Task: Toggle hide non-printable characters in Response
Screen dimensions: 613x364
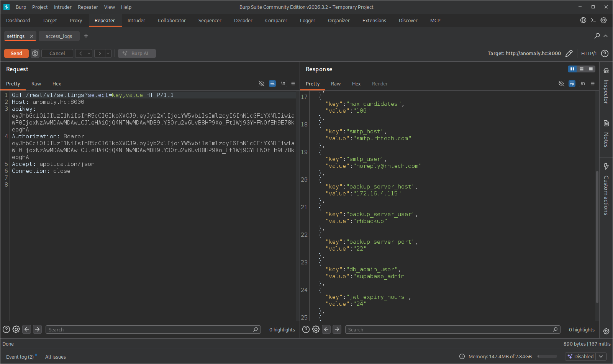Action: tap(561, 84)
